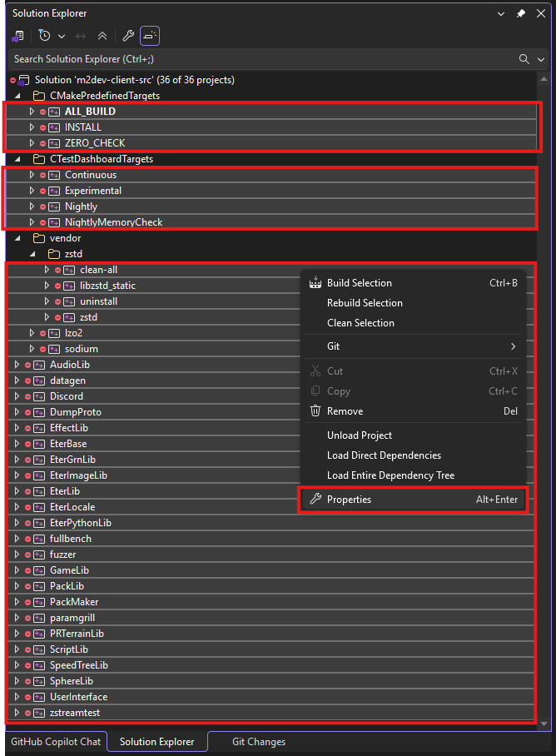
Task: Select the zstreamtest project label
Action: tap(75, 713)
